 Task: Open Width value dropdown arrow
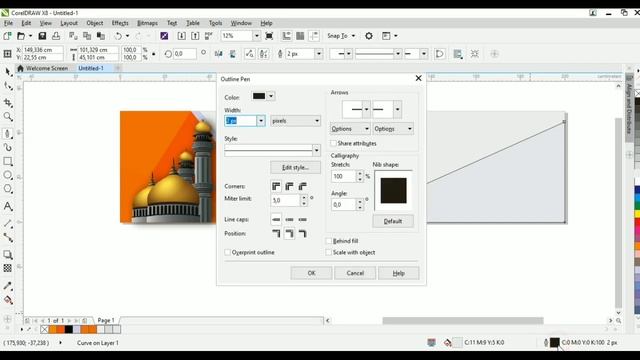[x=261, y=121]
